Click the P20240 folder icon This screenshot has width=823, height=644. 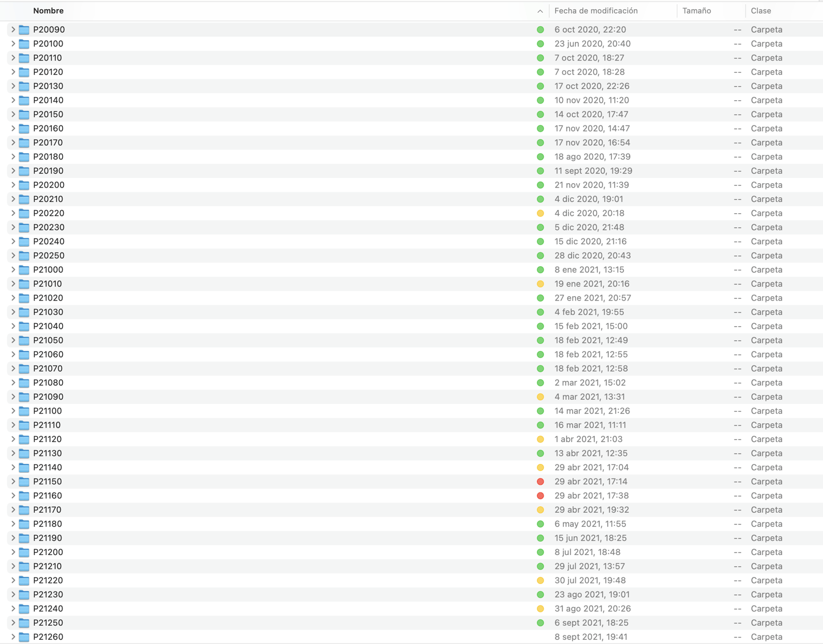coord(24,241)
